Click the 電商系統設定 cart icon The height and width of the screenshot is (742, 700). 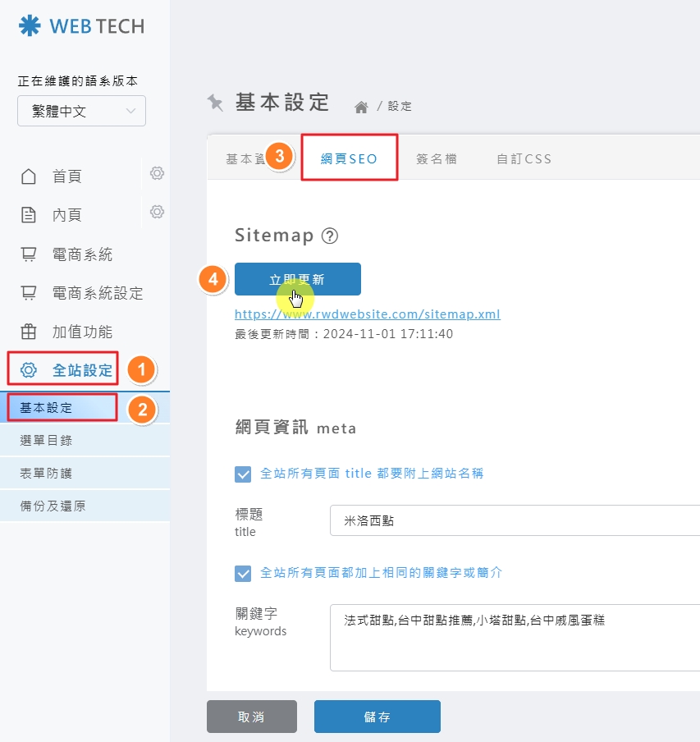[x=29, y=292]
